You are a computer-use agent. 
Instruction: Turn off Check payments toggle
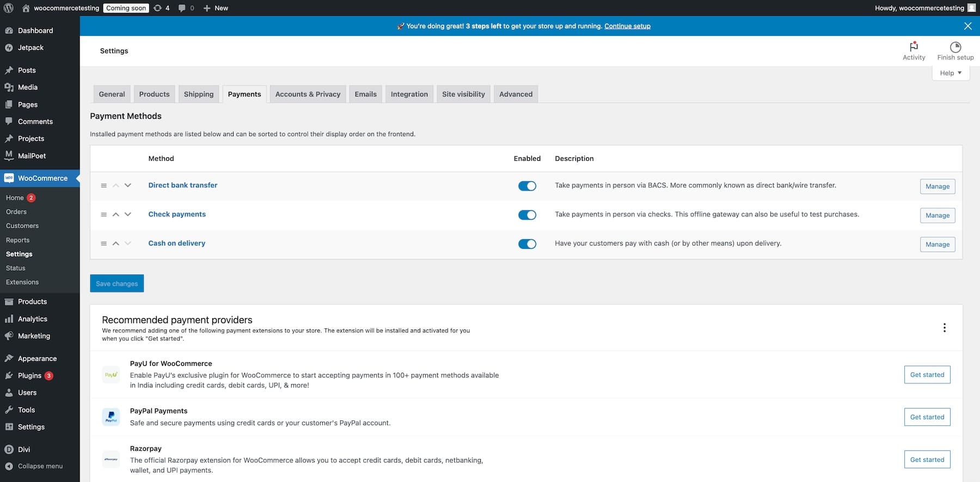(526, 215)
